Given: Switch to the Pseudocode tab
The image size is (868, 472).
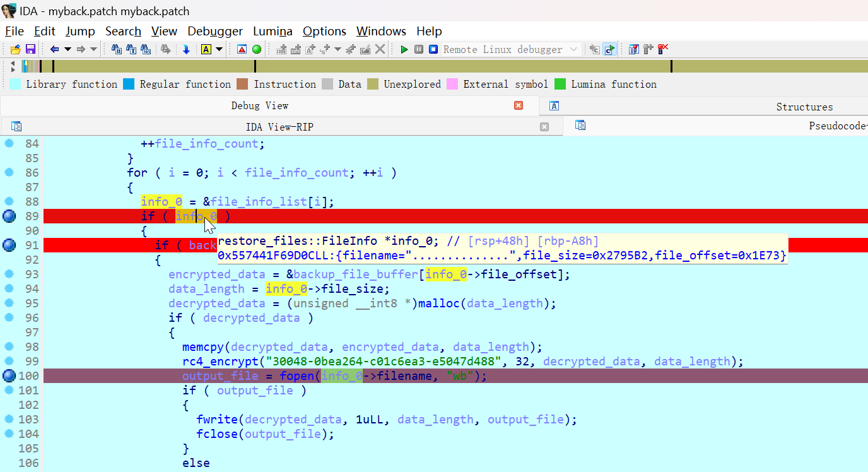Looking at the screenshot, I should coord(838,126).
